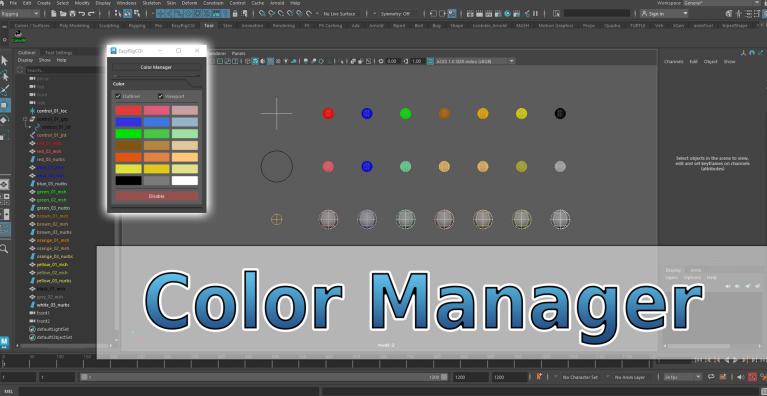Click the lock selection padlock icon
767x396 pixels.
[x=235, y=14]
